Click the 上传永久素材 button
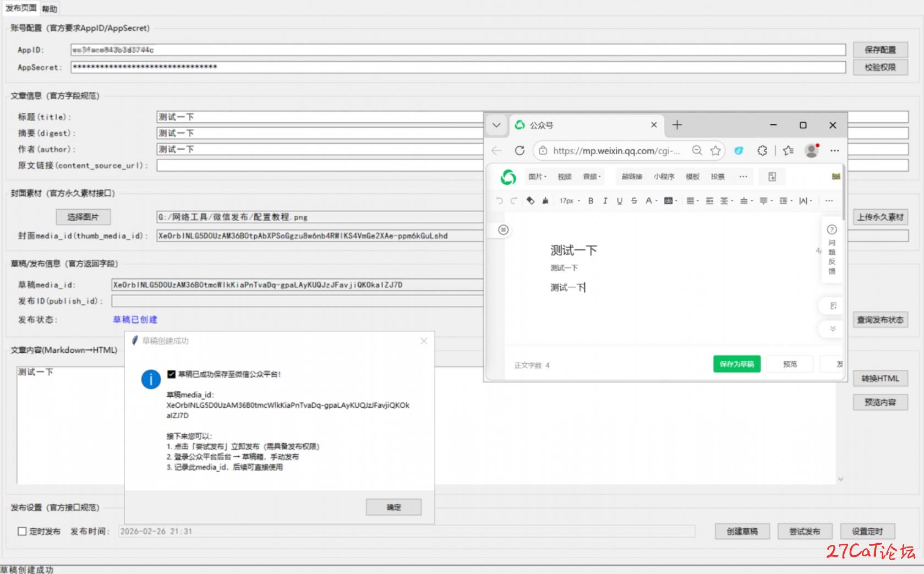 (880, 217)
